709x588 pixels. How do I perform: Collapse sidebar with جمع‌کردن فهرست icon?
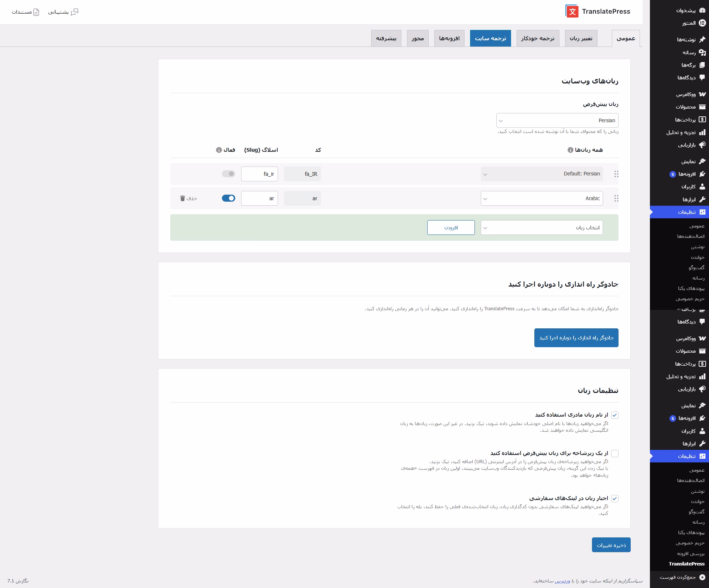pos(702,577)
